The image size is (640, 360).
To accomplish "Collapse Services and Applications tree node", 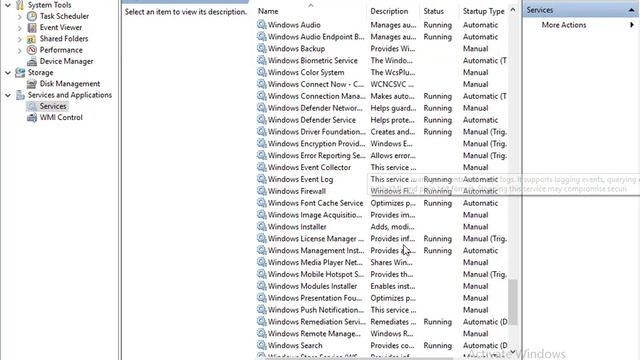I will [x=8, y=95].
